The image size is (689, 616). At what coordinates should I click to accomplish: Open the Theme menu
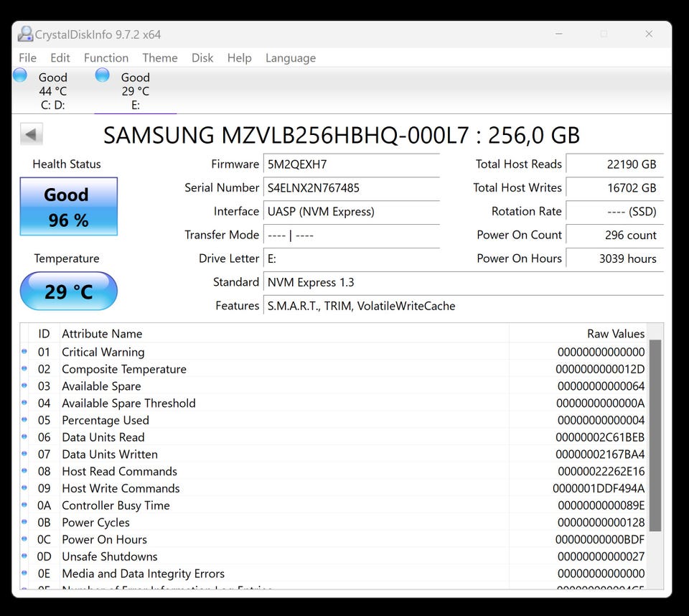159,58
